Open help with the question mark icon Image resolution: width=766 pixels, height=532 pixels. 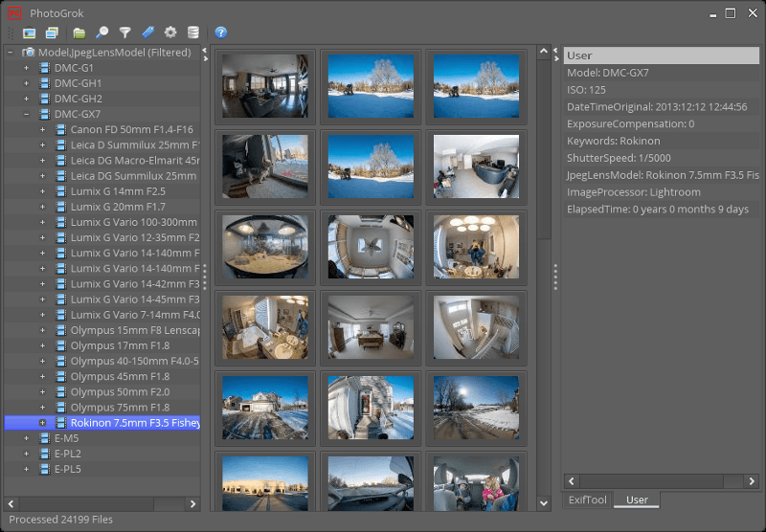coord(221,33)
